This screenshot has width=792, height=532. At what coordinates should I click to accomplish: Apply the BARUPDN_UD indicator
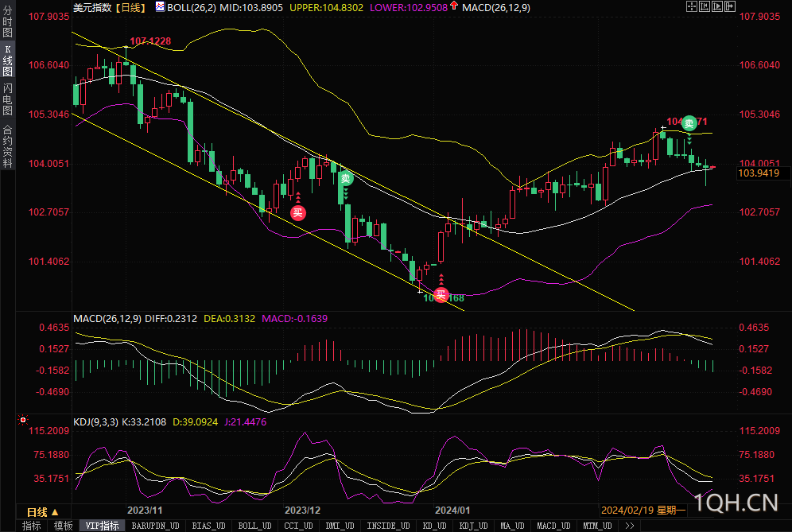(155, 526)
